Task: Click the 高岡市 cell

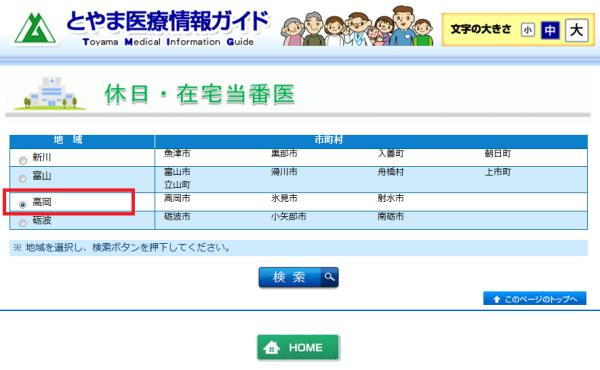Action: [177, 198]
